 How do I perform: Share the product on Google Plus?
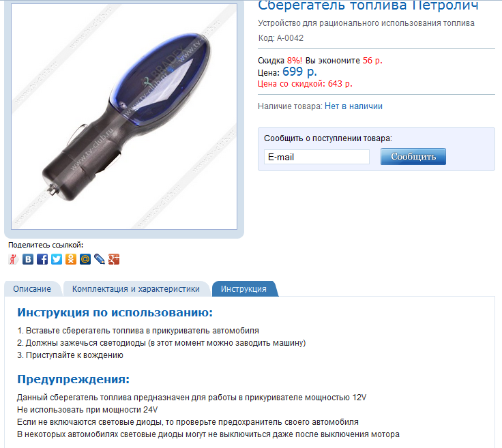pos(114,259)
